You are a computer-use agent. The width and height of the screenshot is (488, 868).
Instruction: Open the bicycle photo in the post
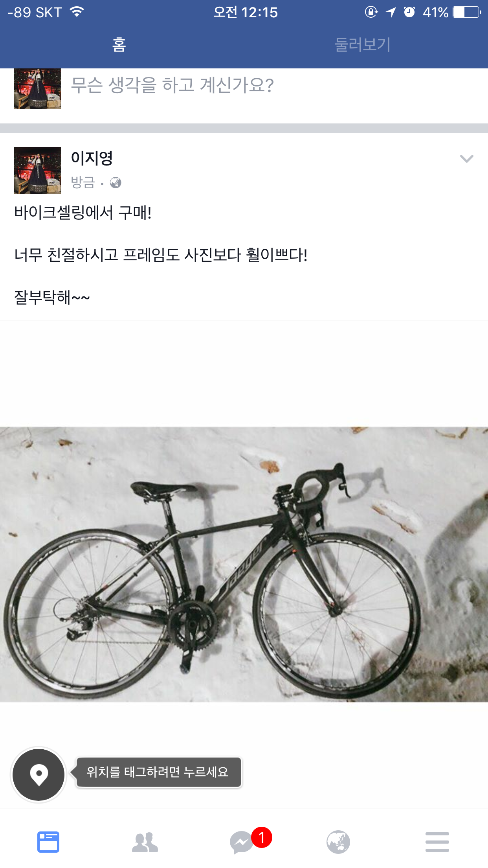click(244, 565)
